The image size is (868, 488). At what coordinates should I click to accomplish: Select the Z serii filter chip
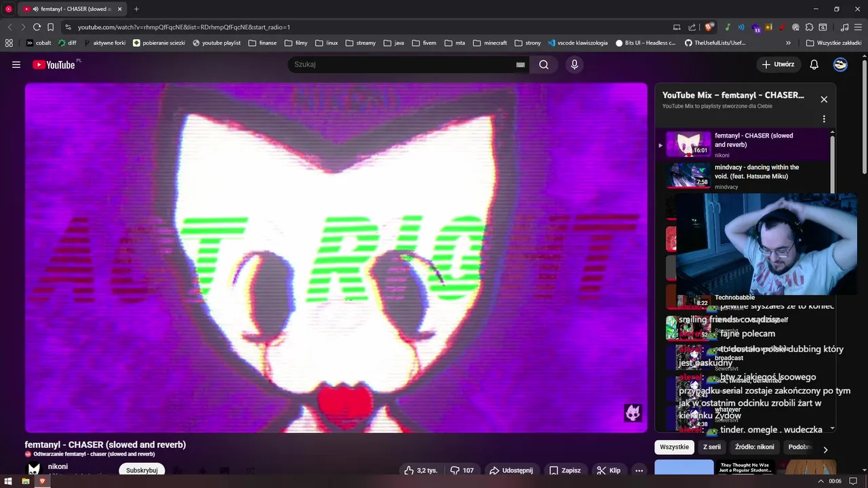711,447
